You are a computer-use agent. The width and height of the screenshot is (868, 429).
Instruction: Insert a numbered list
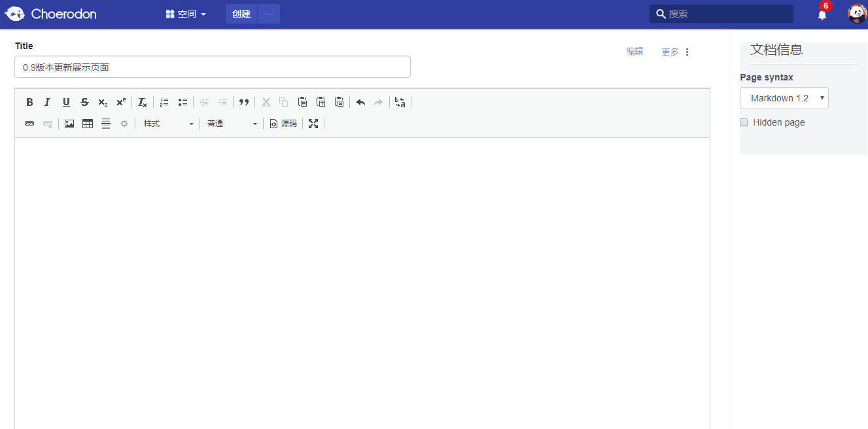pyautogui.click(x=164, y=102)
